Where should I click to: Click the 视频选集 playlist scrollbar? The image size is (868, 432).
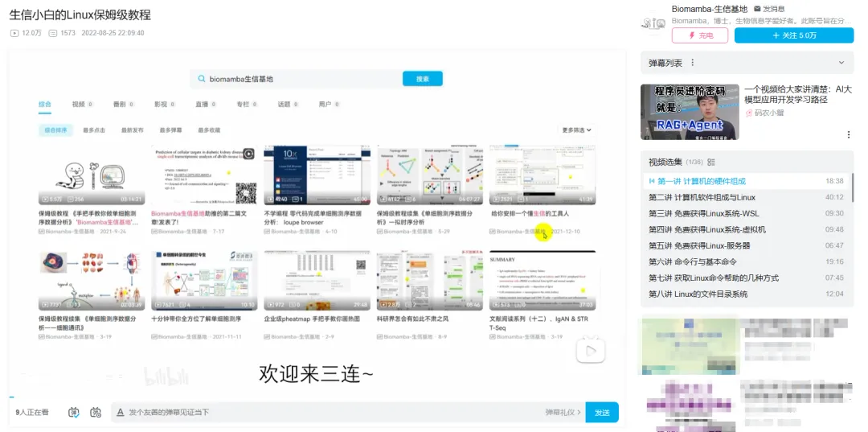[x=852, y=187]
